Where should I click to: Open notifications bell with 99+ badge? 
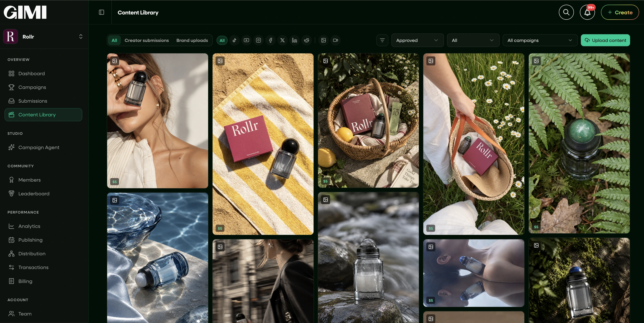(587, 12)
